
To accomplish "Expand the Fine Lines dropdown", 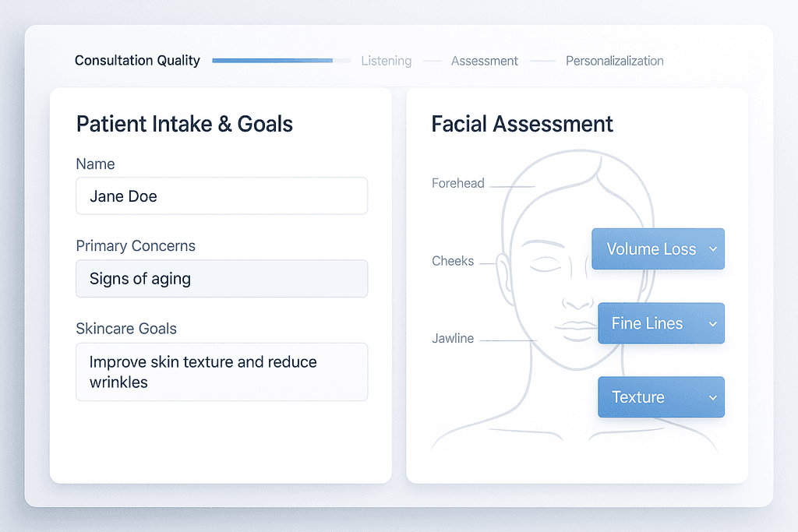I will [x=661, y=323].
